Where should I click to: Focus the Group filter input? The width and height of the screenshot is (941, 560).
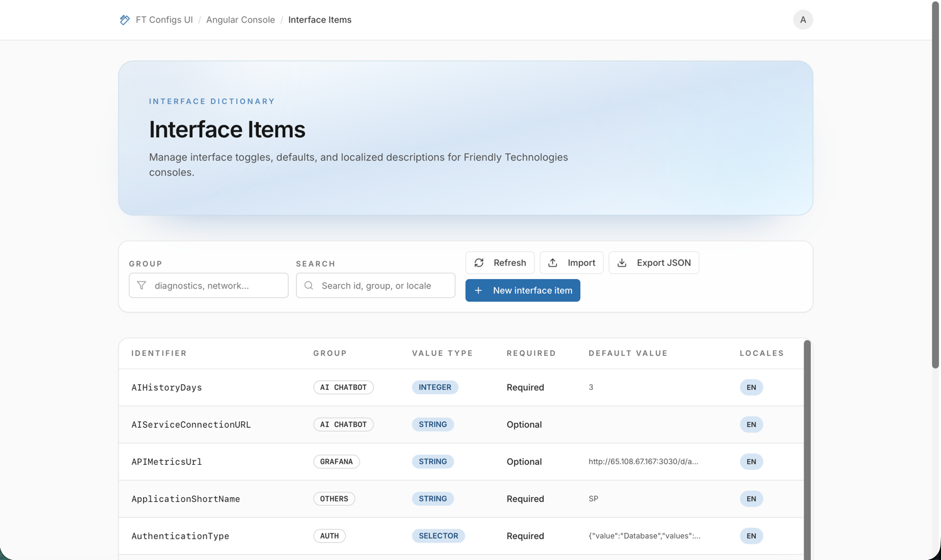[208, 285]
